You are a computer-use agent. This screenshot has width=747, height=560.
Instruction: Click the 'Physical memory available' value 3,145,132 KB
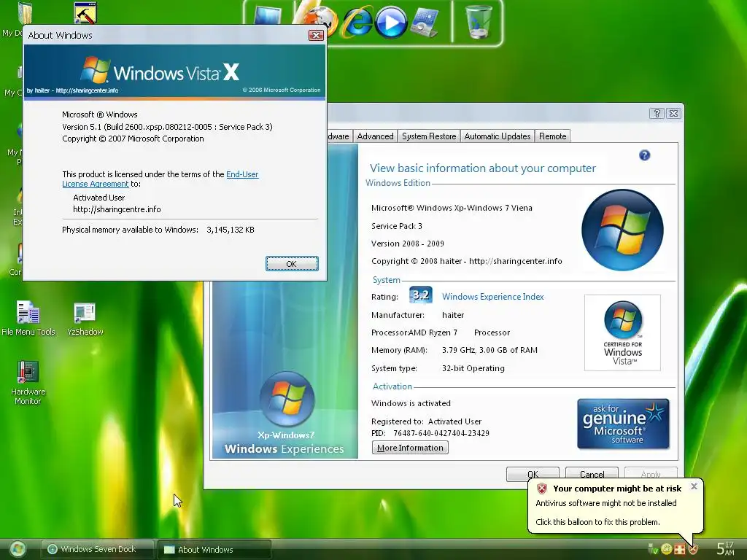coord(230,230)
